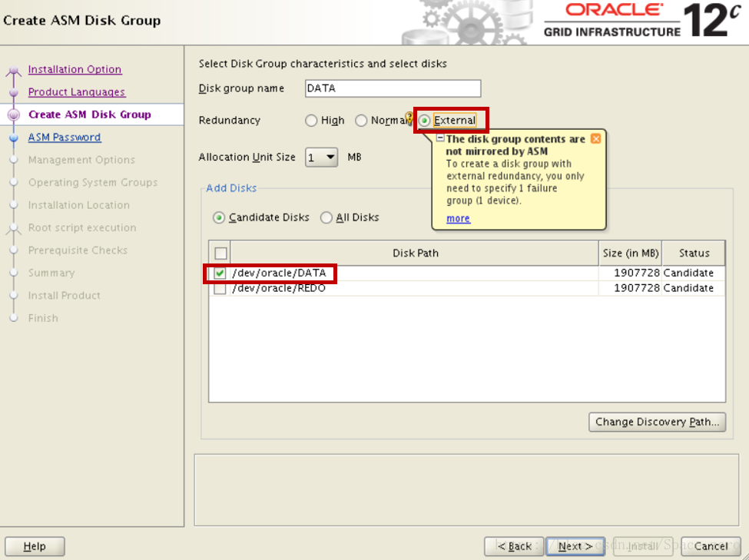Click the Size (in MB) column header
Image resolution: width=749 pixels, height=560 pixels.
631,253
